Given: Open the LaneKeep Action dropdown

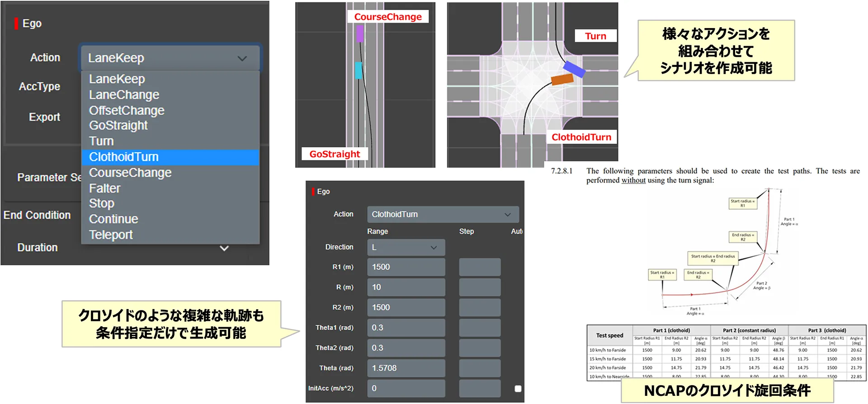Looking at the screenshot, I should [x=170, y=58].
